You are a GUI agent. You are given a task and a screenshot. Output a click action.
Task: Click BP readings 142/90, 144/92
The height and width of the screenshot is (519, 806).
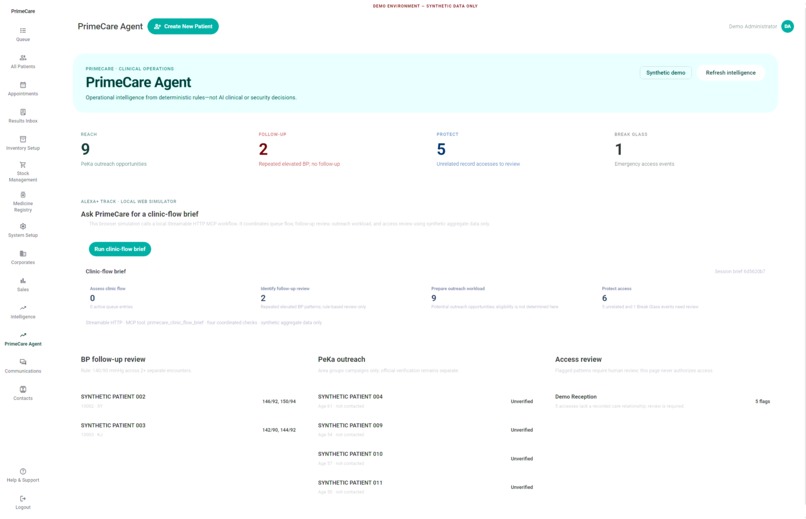279,430
